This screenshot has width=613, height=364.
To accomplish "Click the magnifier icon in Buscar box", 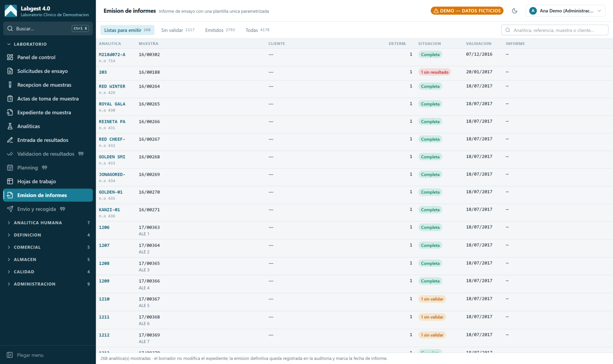I will pos(10,28).
